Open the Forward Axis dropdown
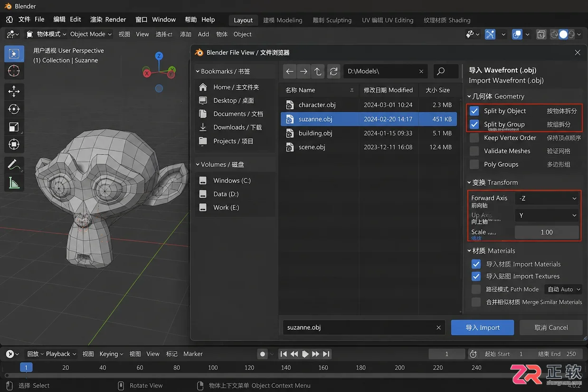This screenshot has width=588, height=392. point(547,198)
